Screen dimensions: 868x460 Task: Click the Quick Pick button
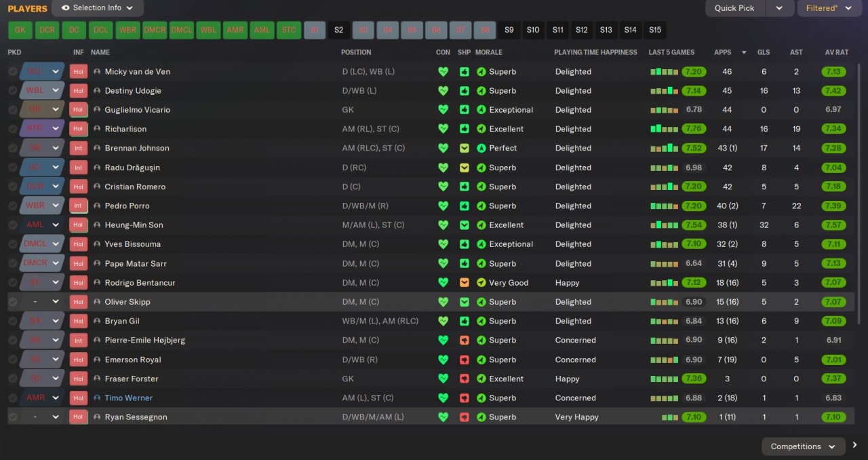(x=734, y=8)
